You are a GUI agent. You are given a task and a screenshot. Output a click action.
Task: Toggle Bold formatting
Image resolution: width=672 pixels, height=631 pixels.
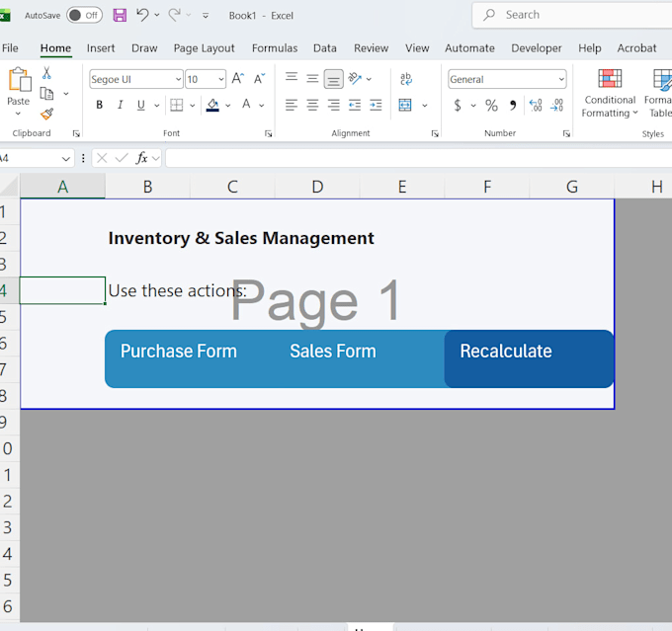tap(100, 105)
